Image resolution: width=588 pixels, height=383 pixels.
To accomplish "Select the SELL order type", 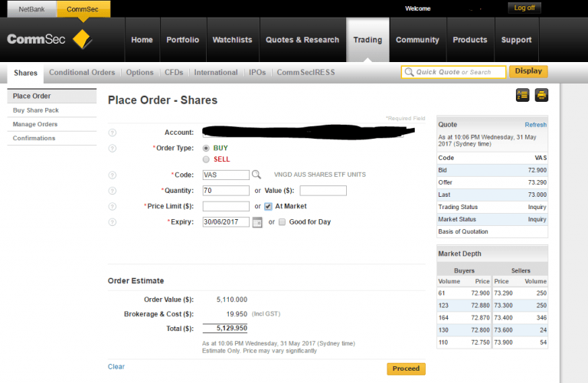I will [x=206, y=159].
